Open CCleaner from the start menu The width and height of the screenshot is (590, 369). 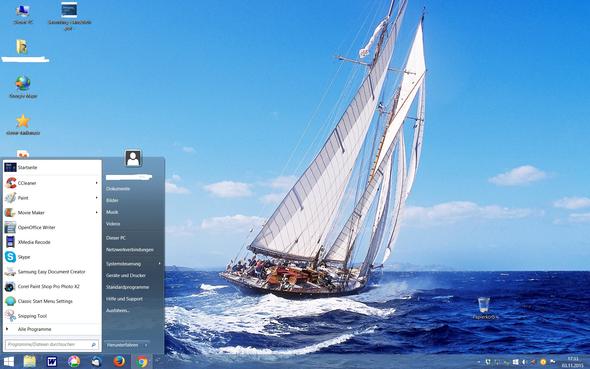tap(52, 183)
